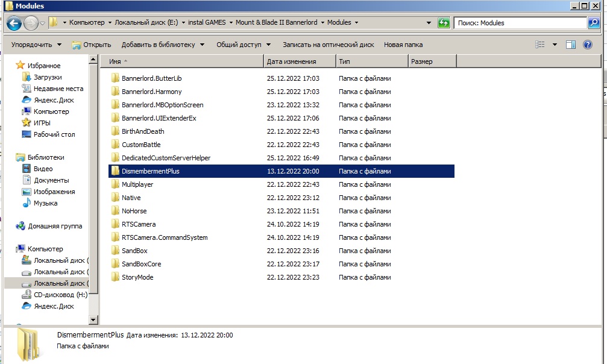Click the Поиск: Modules search field
This screenshot has height=364, width=607.
[520, 23]
